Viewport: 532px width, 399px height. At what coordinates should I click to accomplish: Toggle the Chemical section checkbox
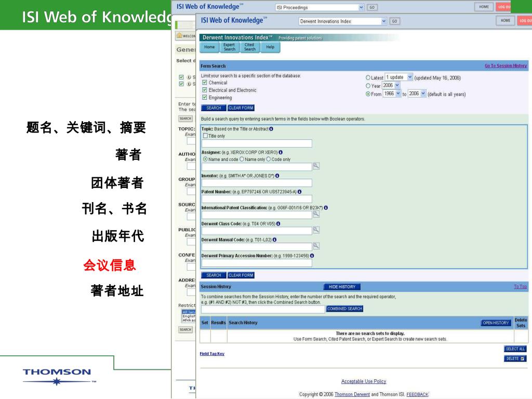point(205,83)
